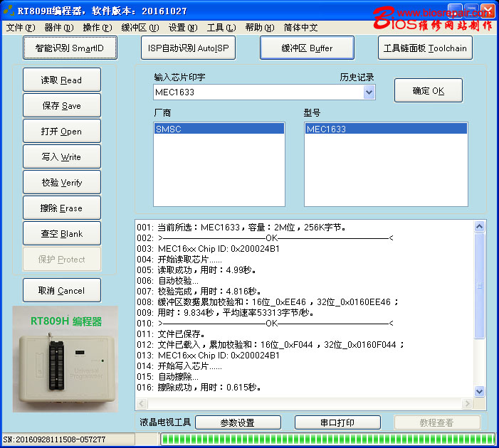Open the 串口打印 serial print tool
499x448 pixels.
[337, 422]
